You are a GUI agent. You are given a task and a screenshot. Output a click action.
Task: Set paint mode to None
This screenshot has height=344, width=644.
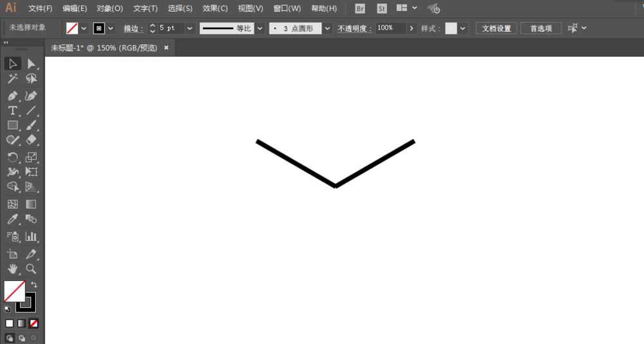click(x=33, y=323)
